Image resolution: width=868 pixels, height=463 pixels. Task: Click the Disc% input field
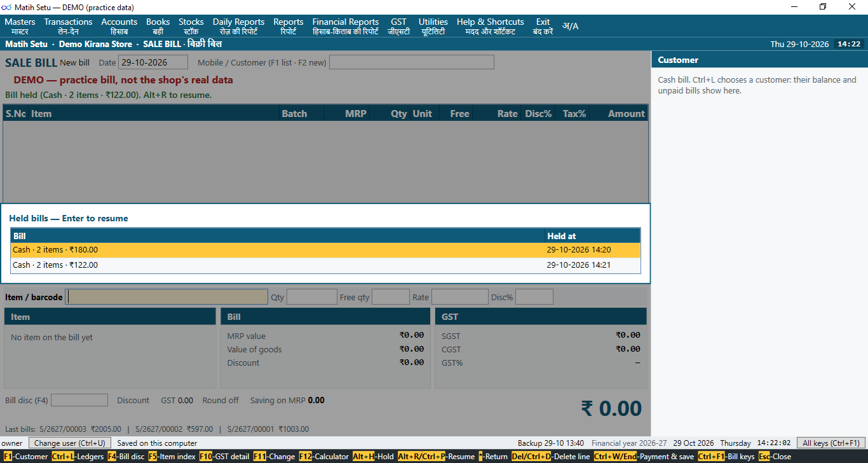pos(534,297)
